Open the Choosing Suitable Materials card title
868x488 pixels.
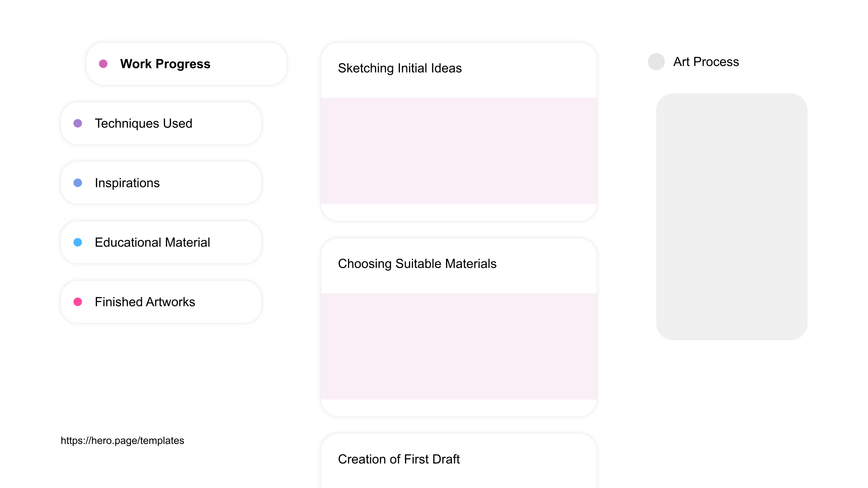[417, 263]
